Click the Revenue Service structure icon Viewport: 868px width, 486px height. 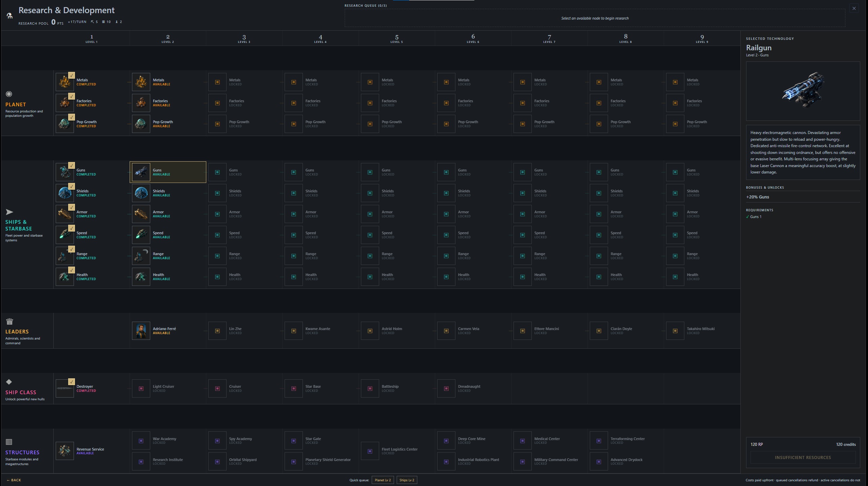tap(65, 451)
